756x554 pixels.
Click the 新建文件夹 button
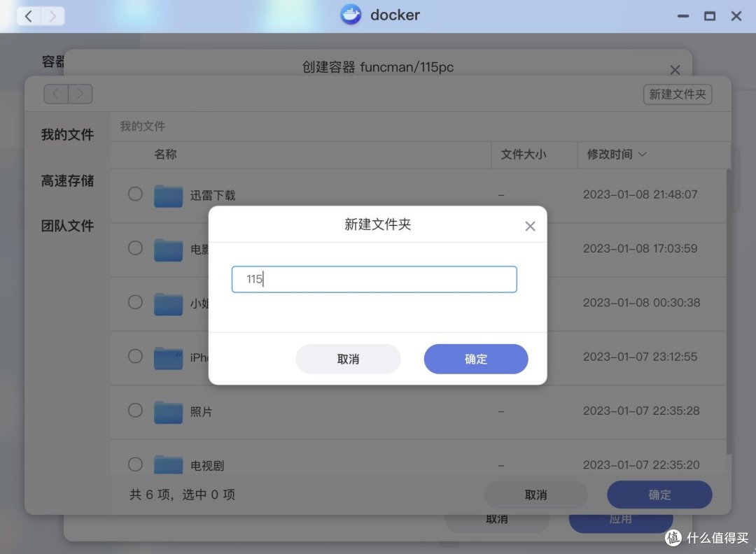pos(677,94)
